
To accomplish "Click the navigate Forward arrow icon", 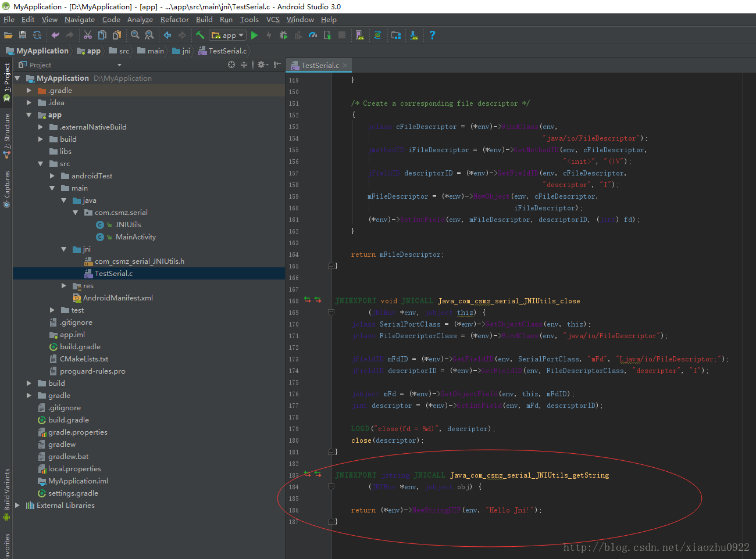I will coord(182,35).
